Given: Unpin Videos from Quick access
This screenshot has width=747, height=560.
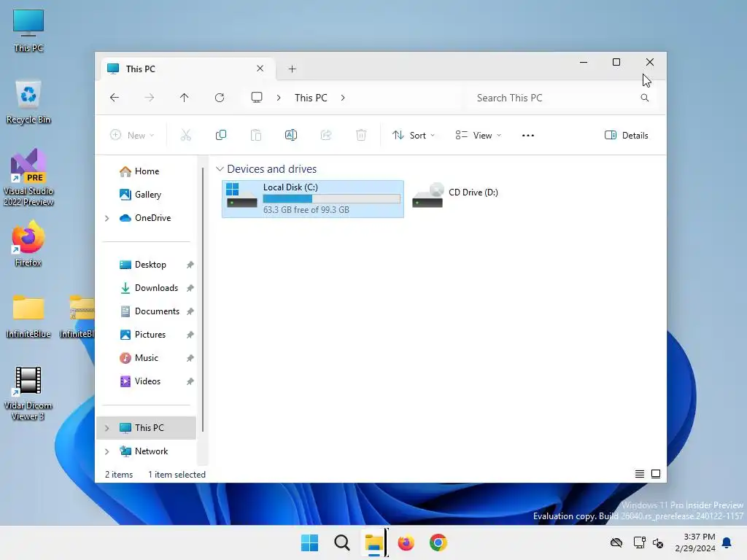Looking at the screenshot, I should 190,381.
